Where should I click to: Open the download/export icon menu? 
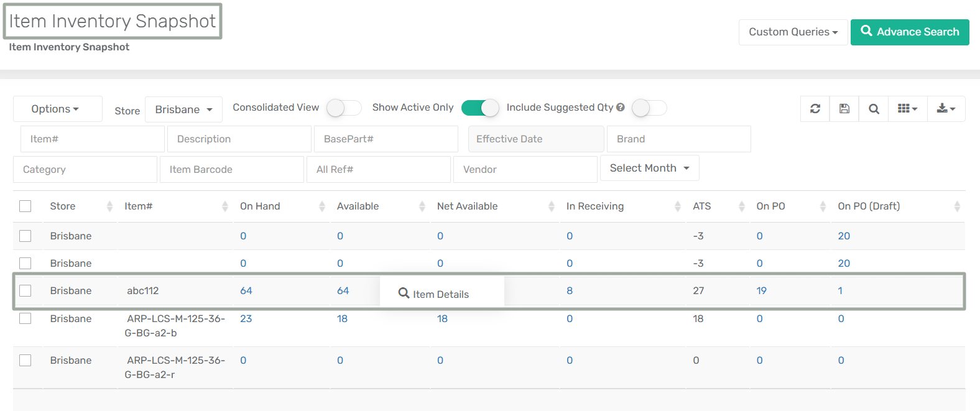[946, 109]
